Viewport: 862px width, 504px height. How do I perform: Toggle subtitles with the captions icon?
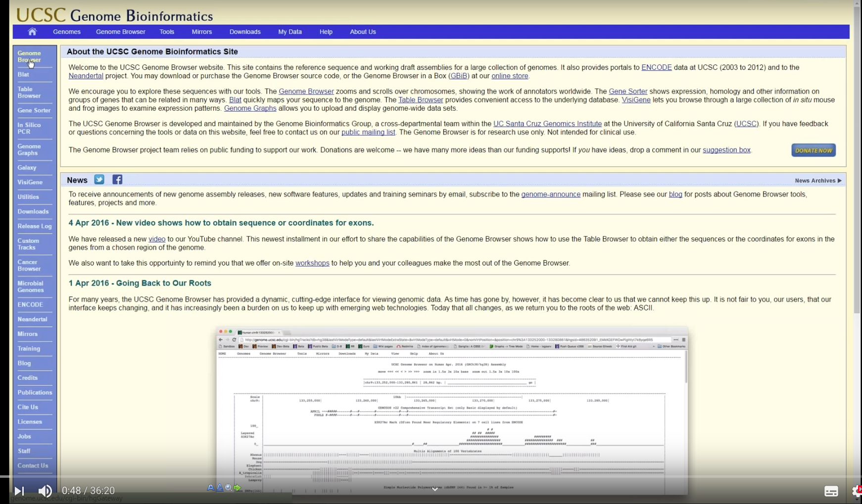tap(831, 491)
